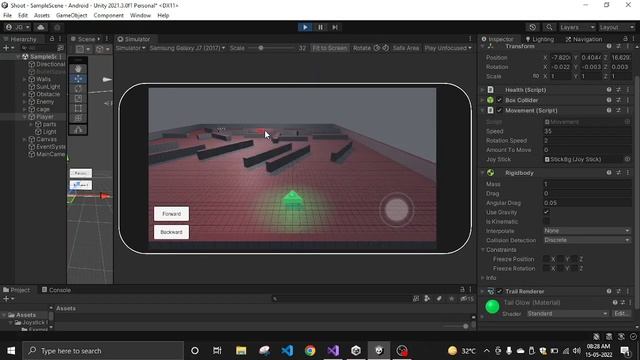Image resolution: width=640 pixels, height=360 pixels.
Task: Expand the Info foldout in Rigidbody
Action: (483, 278)
